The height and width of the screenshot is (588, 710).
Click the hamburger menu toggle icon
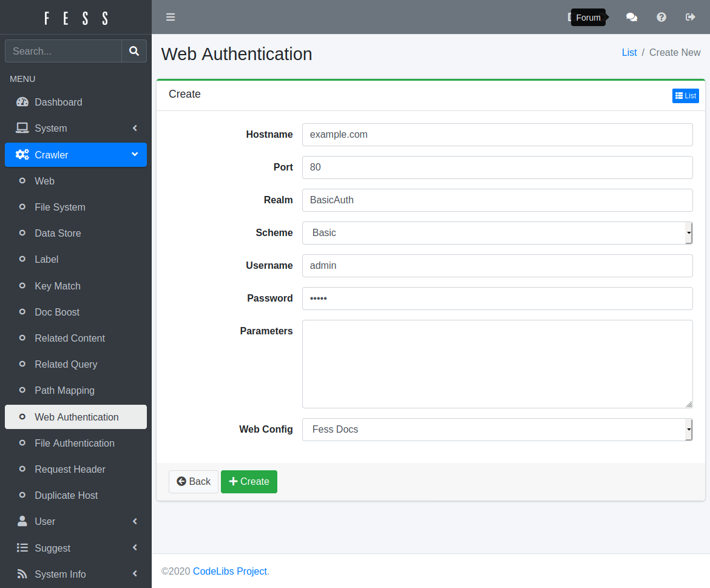171,17
